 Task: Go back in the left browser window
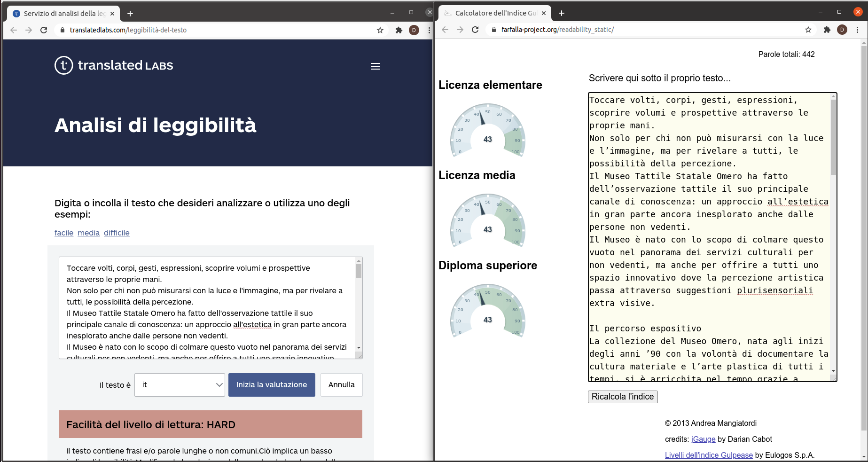coord(14,30)
